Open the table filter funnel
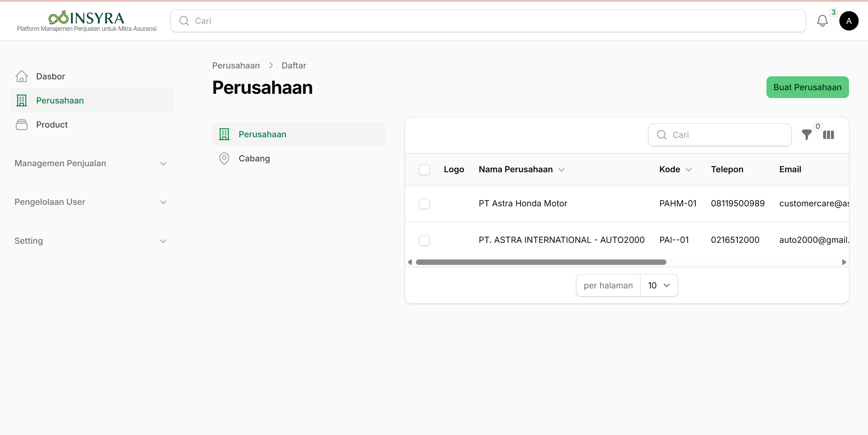This screenshot has height=435, width=868. click(806, 135)
